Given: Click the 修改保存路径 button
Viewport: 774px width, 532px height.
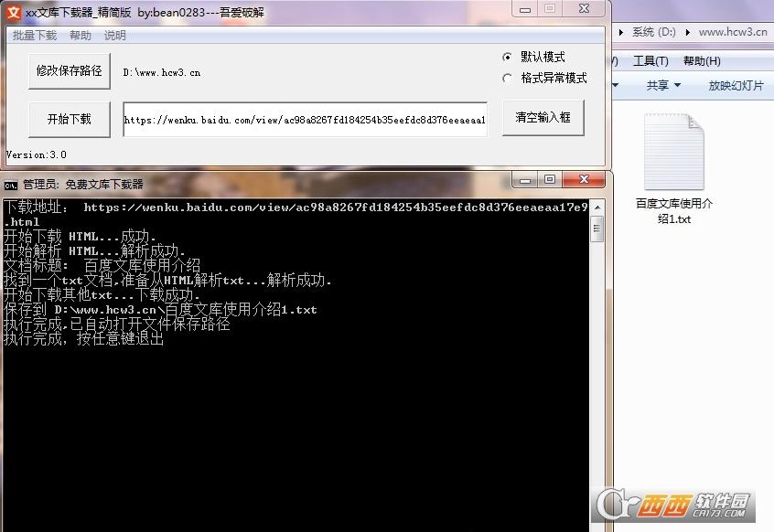Looking at the screenshot, I should (70, 71).
